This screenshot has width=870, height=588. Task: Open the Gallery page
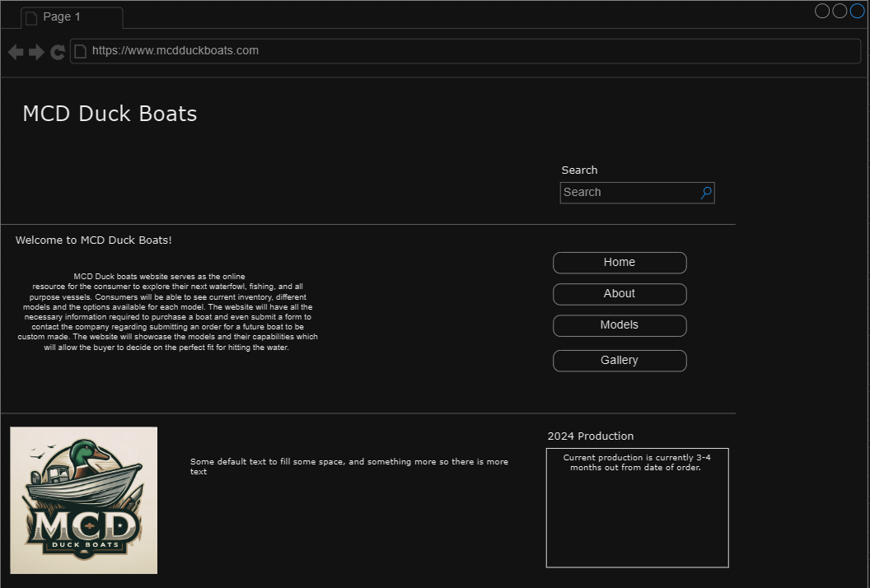click(x=620, y=360)
